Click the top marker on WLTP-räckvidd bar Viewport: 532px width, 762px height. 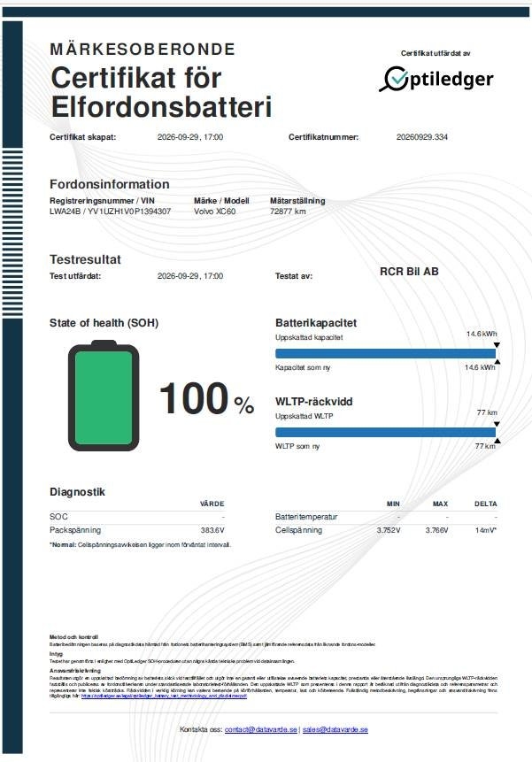(497, 424)
